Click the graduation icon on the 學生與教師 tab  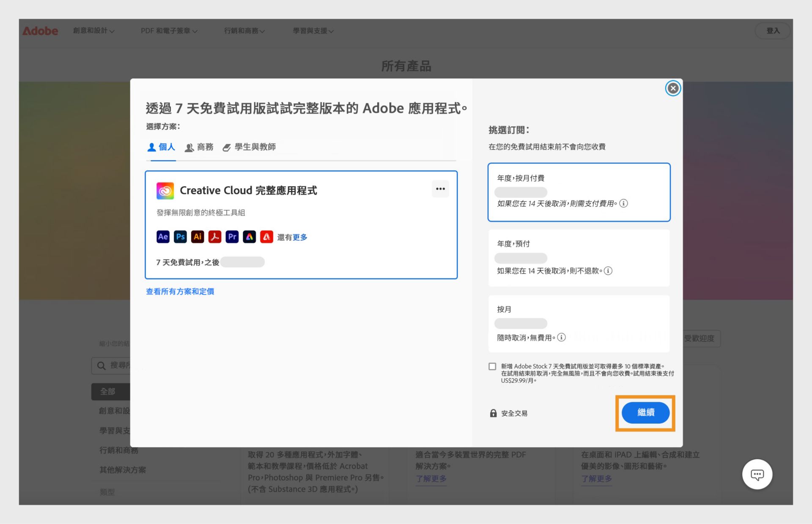point(227,147)
